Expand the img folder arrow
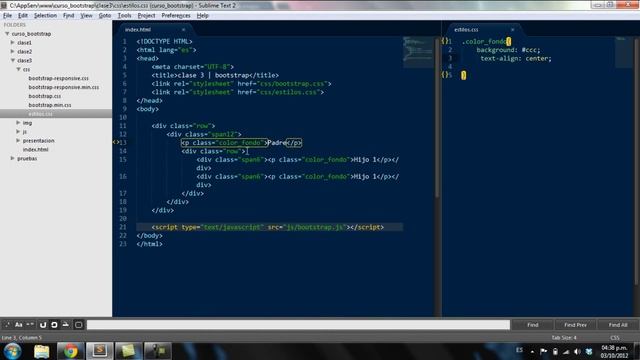This screenshot has width=640, height=360. pyautogui.click(x=18, y=122)
